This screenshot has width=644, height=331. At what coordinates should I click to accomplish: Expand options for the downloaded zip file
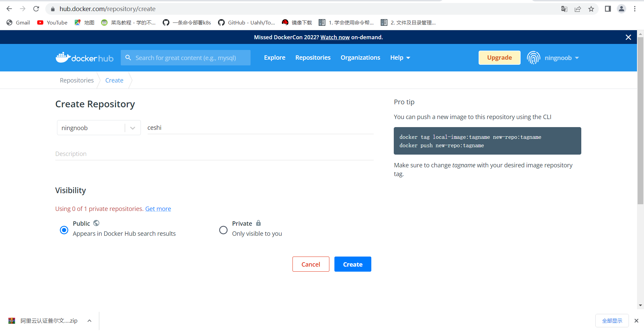[x=90, y=321]
